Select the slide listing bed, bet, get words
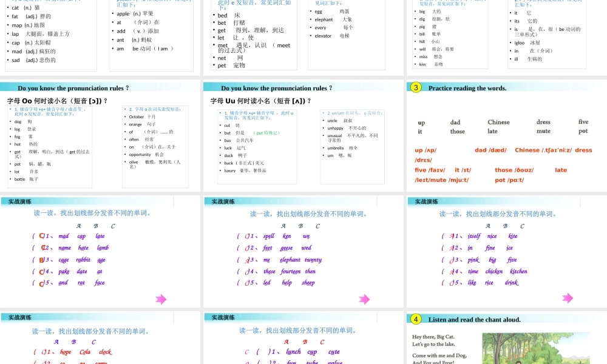 coord(303,38)
